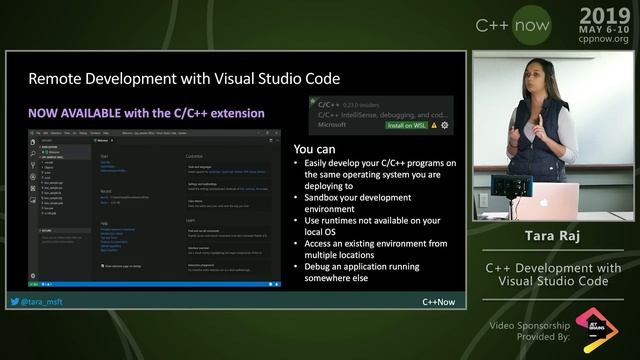
Task: Click the notification bell in the status bar
Action: [277, 284]
